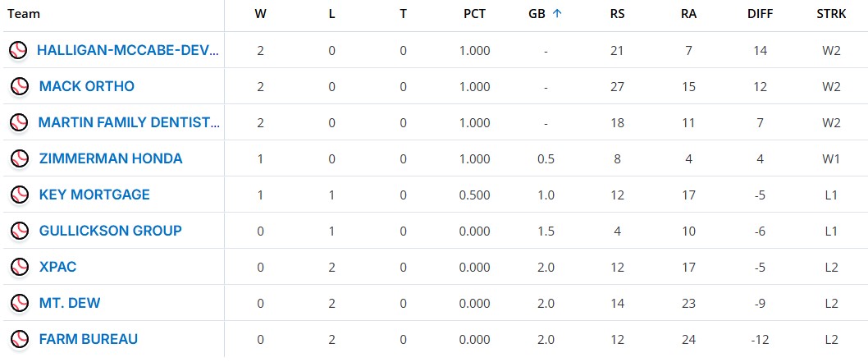
Task: Open the MACK ORTHO team page
Action: [87, 86]
